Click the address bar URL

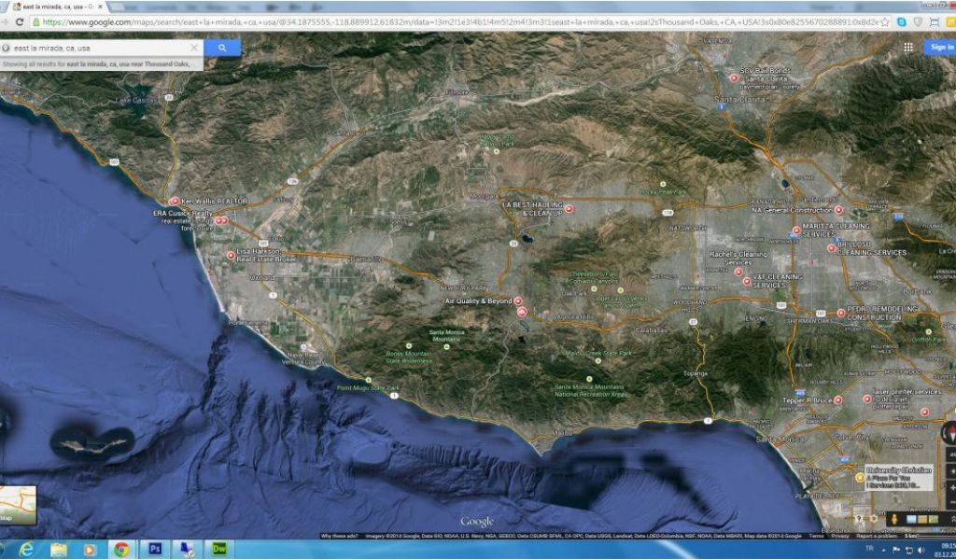pos(460,22)
